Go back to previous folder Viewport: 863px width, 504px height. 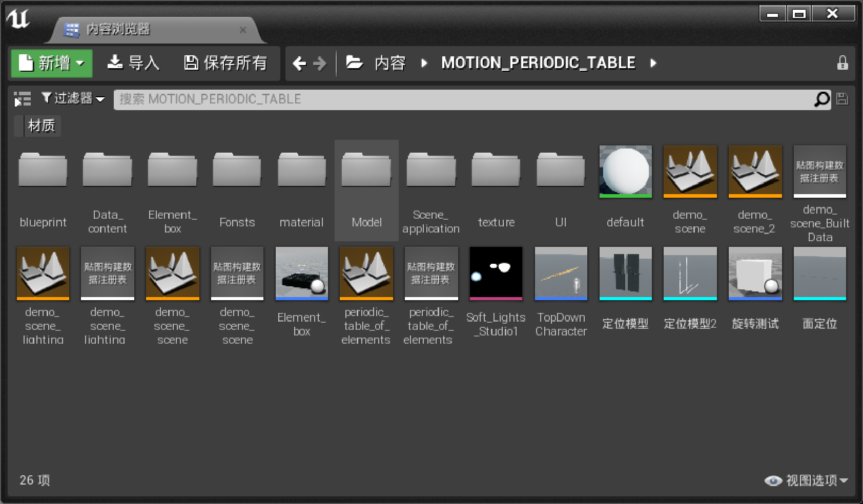click(299, 64)
